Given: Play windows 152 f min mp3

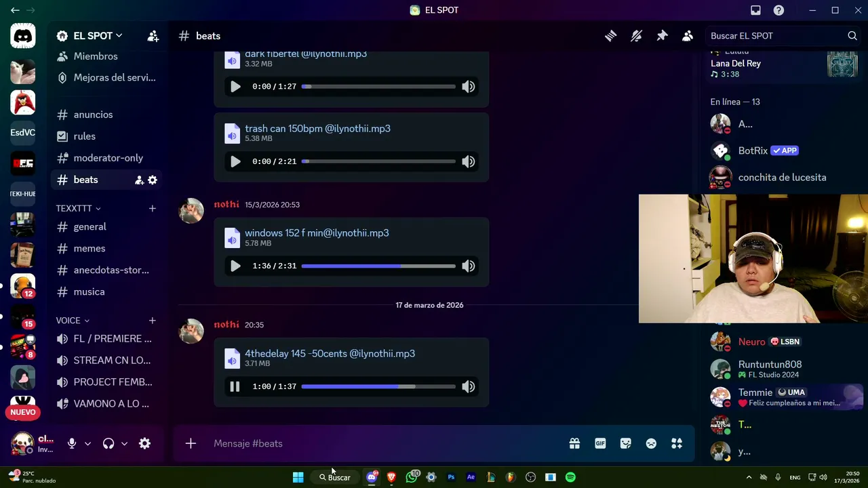Looking at the screenshot, I should point(235,266).
